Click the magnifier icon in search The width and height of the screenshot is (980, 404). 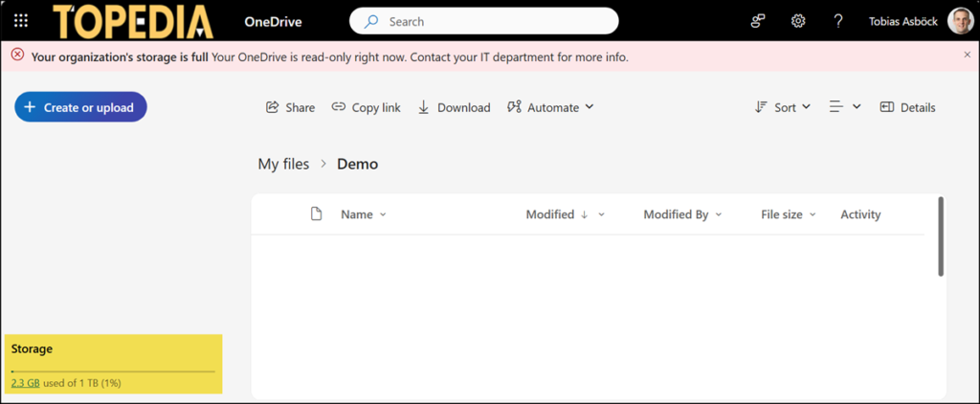point(371,21)
